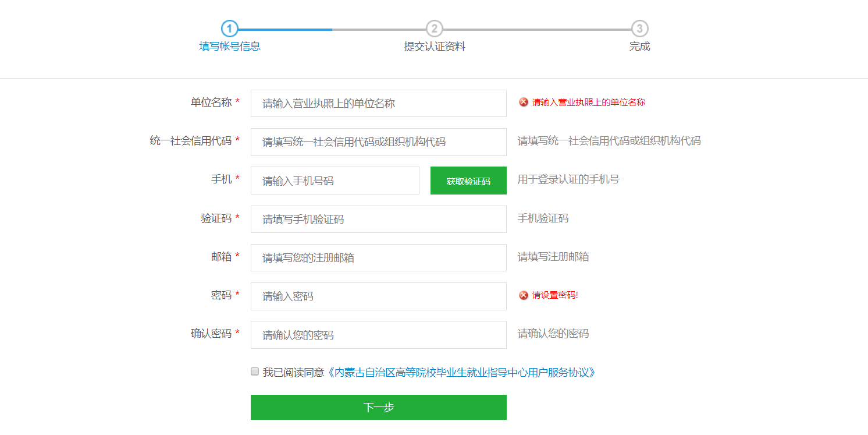Click the blue progress bar segment
This screenshot has height=435, width=868.
(x=285, y=29)
